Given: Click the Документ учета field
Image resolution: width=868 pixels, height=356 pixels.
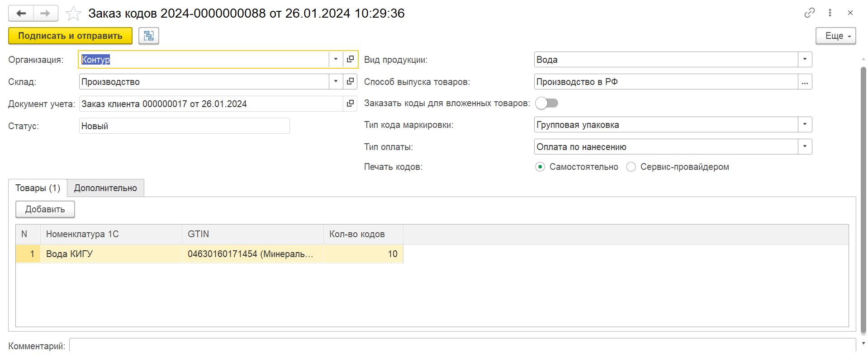Looking at the screenshot, I should pos(211,103).
